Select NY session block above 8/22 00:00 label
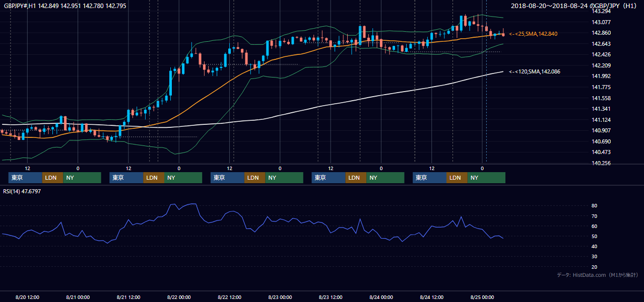The width and height of the screenshot is (644, 302). click(183, 178)
